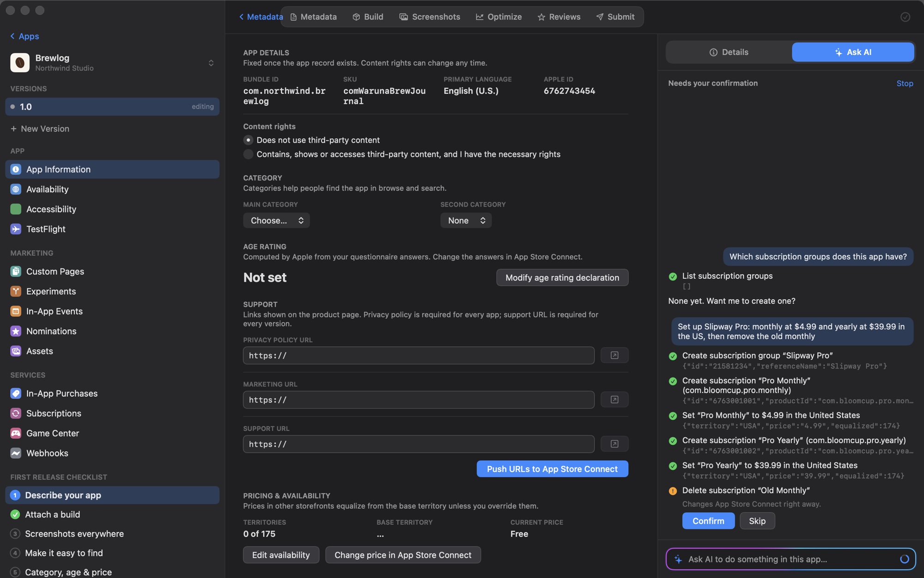Click the sparkle icon in Ask AI field
This screenshot has height=578, width=924.
678,559
